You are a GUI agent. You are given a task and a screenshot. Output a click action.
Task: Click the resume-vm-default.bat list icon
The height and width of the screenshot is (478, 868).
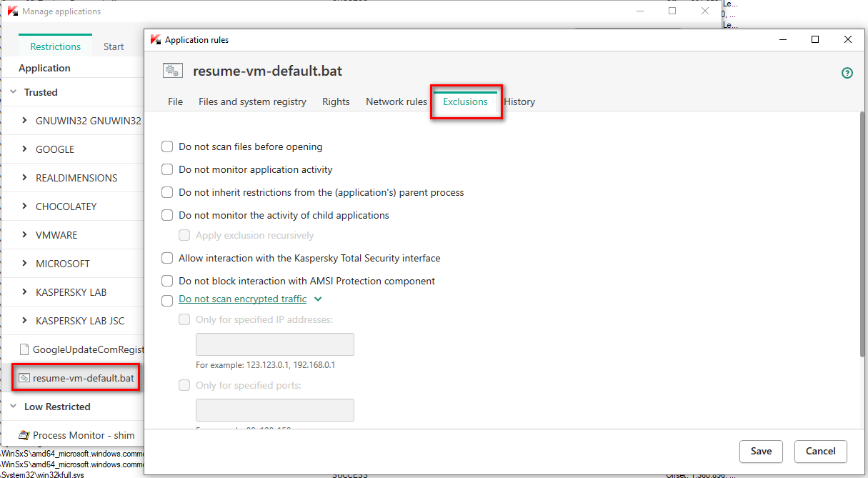pyautogui.click(x=24, y=378)
